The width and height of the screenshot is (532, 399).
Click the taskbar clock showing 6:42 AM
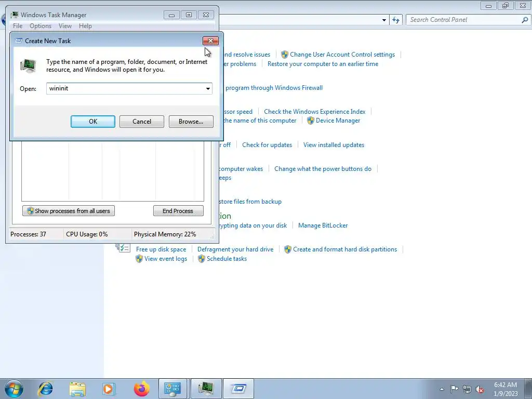pos(506,389)
